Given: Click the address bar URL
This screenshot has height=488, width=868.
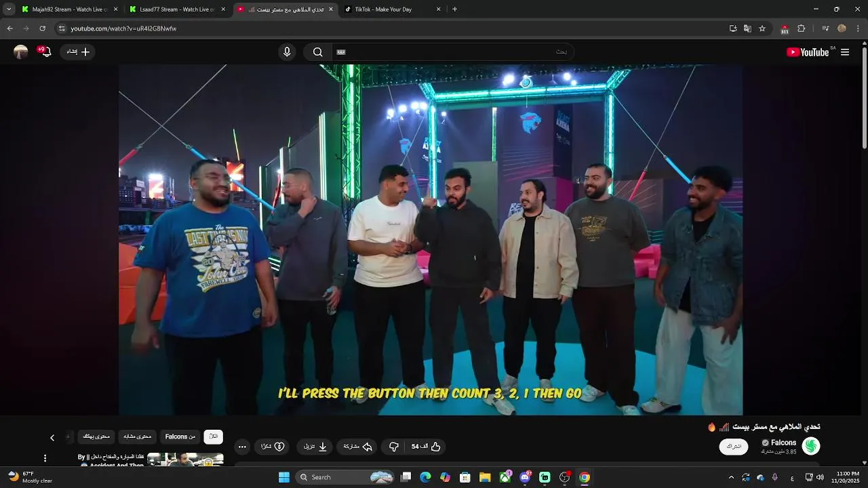Looking at the screenshot, I should click(x=123, y=28).
